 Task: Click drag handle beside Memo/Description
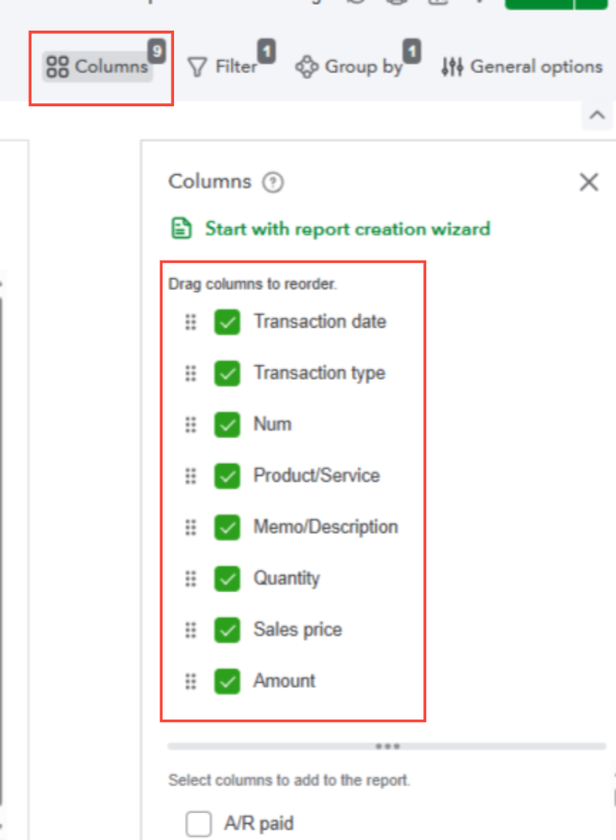coord(191,527)
